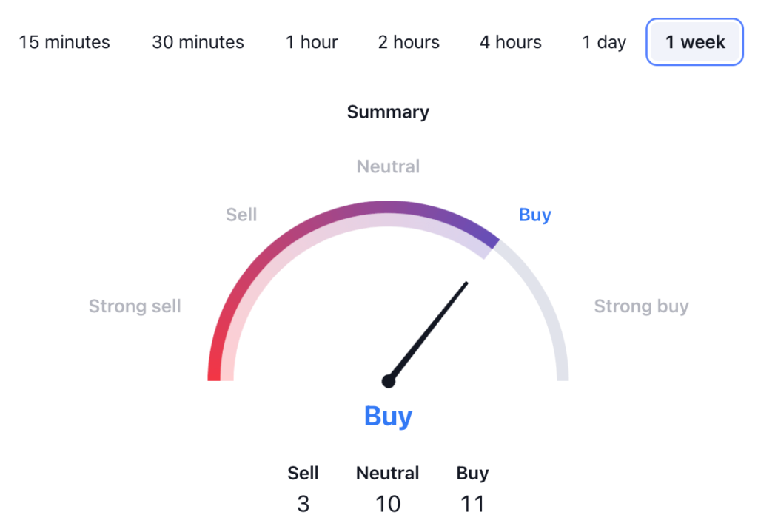Click the Neutral label above the gauge
Viewport: 758px width, 532px height.
(388, 166)
